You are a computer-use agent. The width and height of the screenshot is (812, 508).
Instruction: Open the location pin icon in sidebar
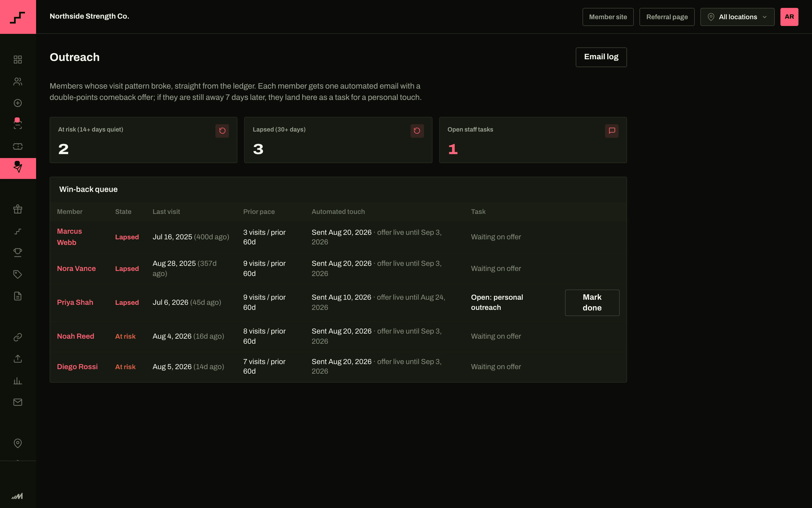point(18,443)
